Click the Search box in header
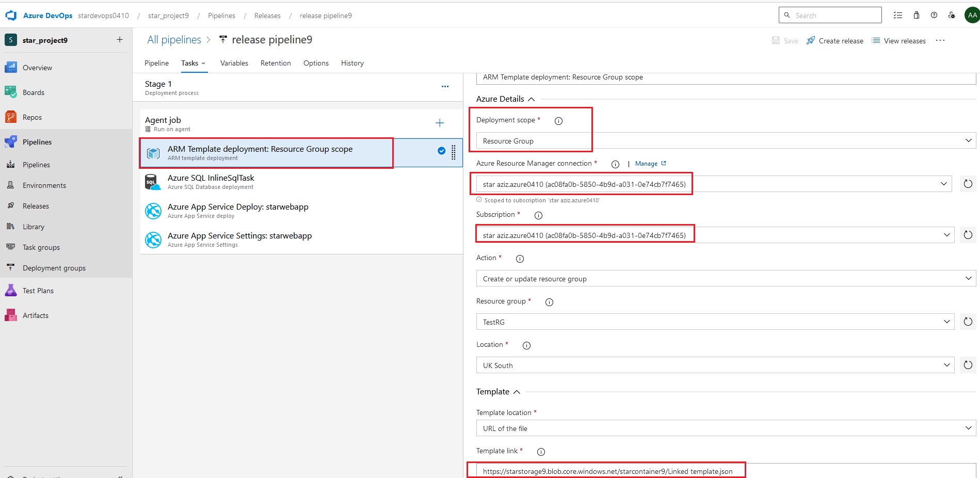The width and height of the screenshot is (980, 478). [830, 15]
